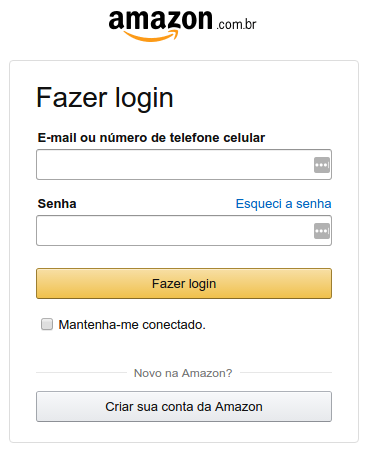Click the E-mail ou número de telefone label
Viewport: 372px width, 458px height.
(151, 138)
